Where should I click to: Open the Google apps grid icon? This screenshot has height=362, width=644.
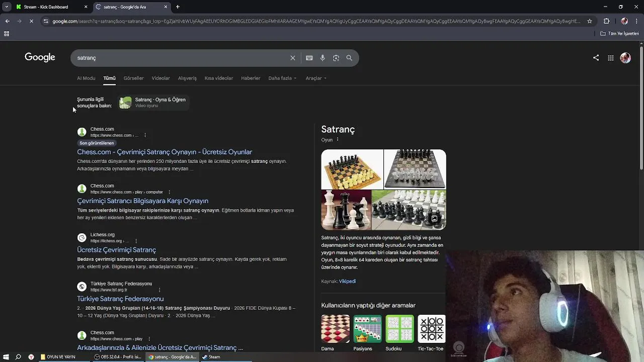610,58
